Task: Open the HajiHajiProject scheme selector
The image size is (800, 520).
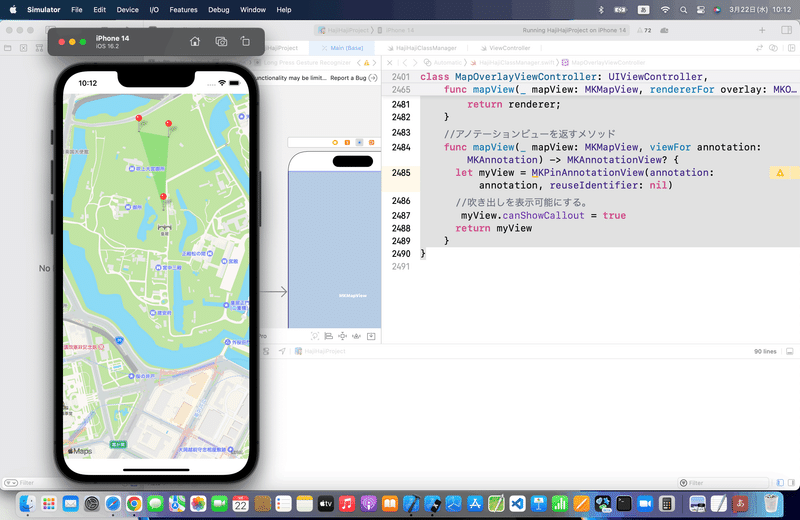Action: point(343,31)
